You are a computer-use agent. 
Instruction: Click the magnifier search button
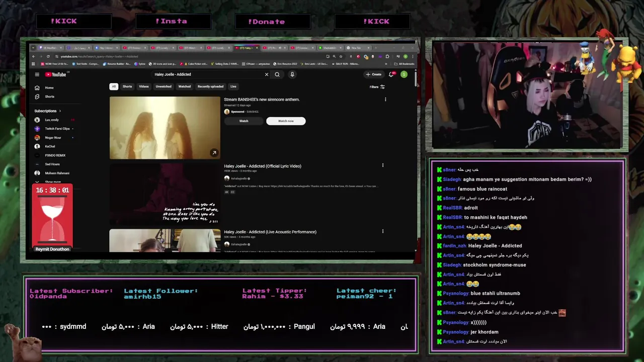tap(277, 74)
